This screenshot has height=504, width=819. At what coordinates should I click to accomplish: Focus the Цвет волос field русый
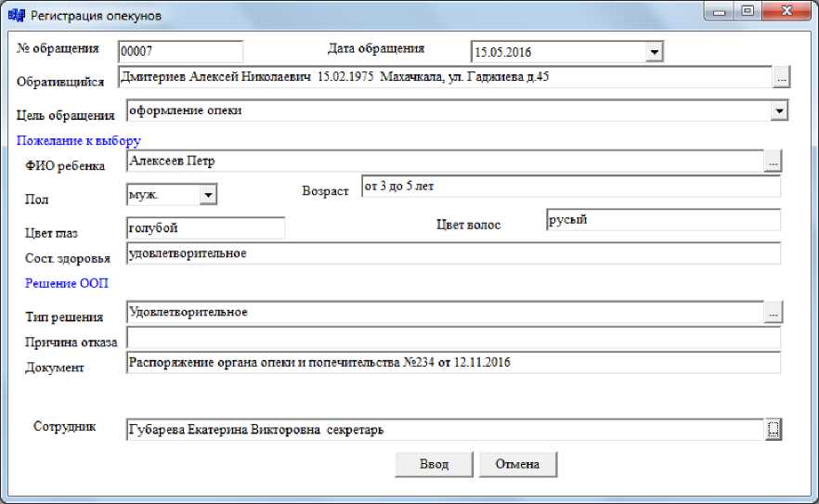point(663,219)
